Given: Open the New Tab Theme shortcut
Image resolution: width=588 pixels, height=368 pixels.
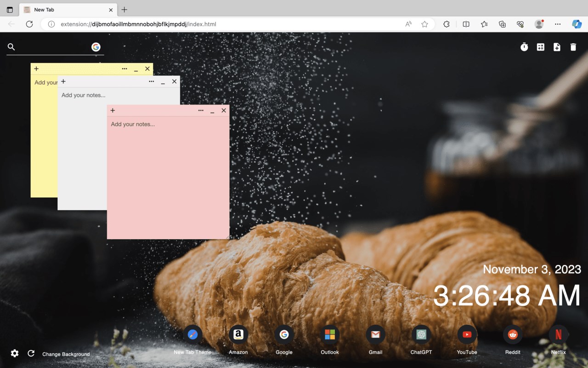Looking at the screenshot, I should (x=192, y=340).
